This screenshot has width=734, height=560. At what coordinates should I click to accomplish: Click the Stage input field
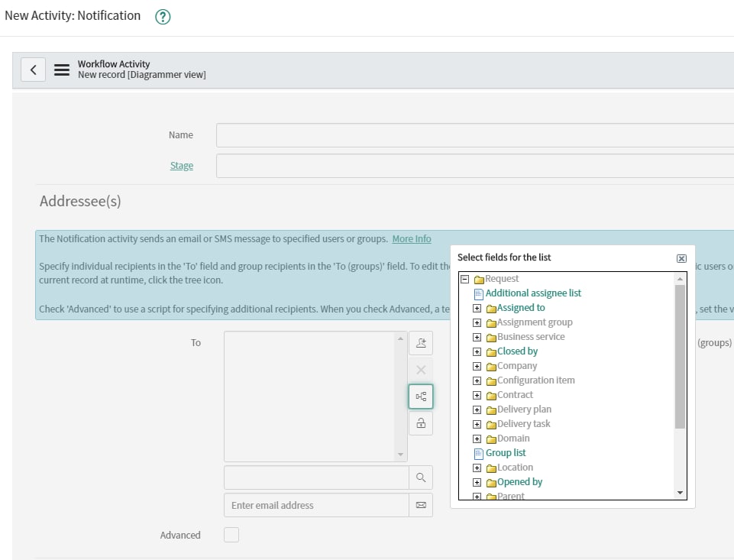[x=474, y=166]
